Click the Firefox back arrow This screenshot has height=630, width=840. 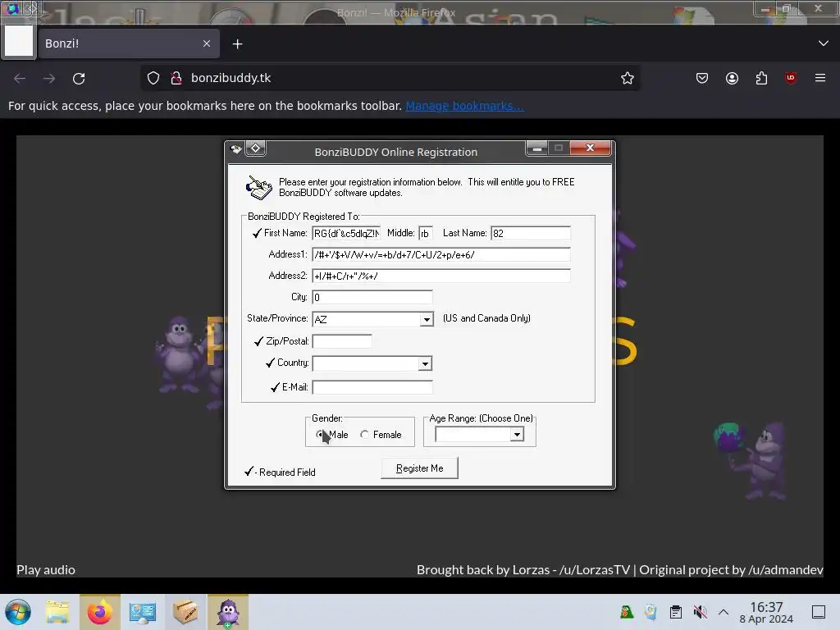[20, 78]
